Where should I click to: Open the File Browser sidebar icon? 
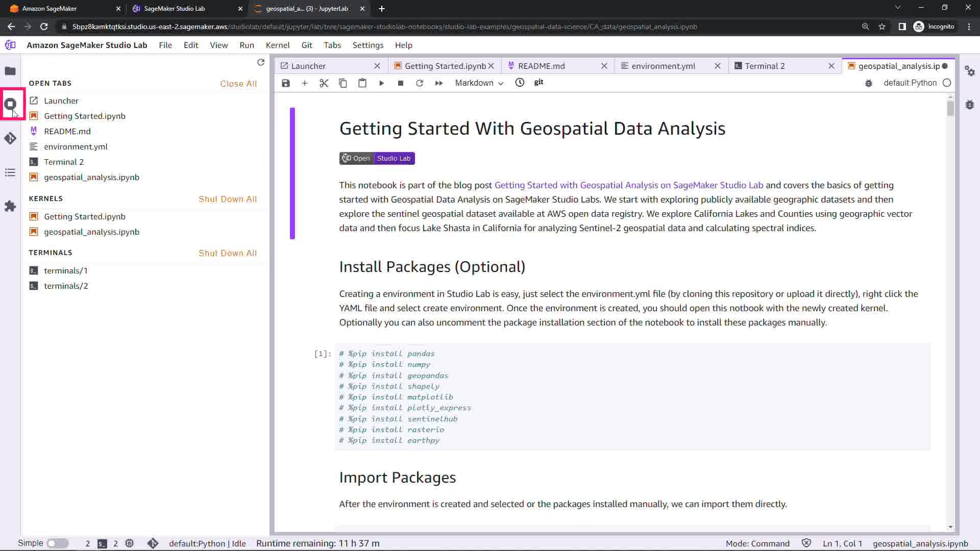click(x=10, y=71)
